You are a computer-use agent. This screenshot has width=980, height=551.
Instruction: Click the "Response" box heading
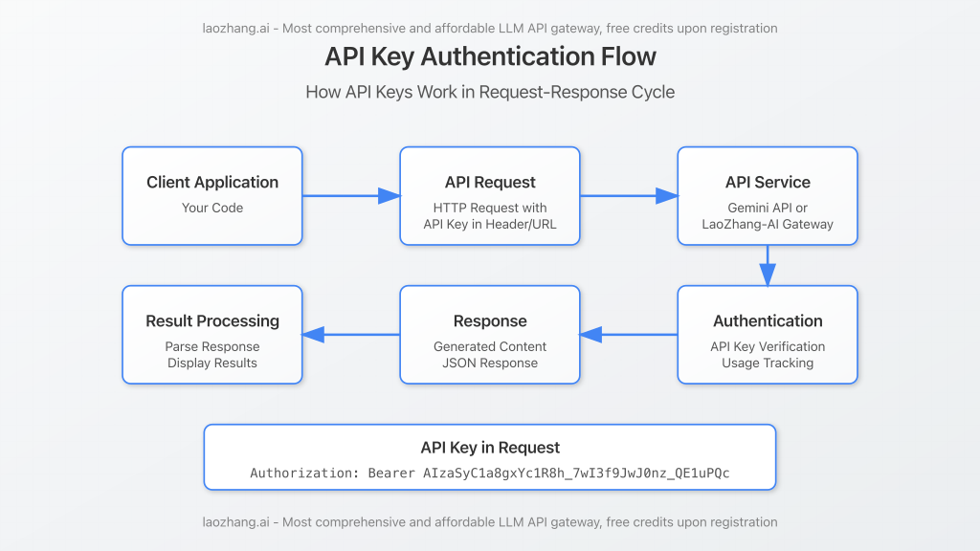coord(490,321)
